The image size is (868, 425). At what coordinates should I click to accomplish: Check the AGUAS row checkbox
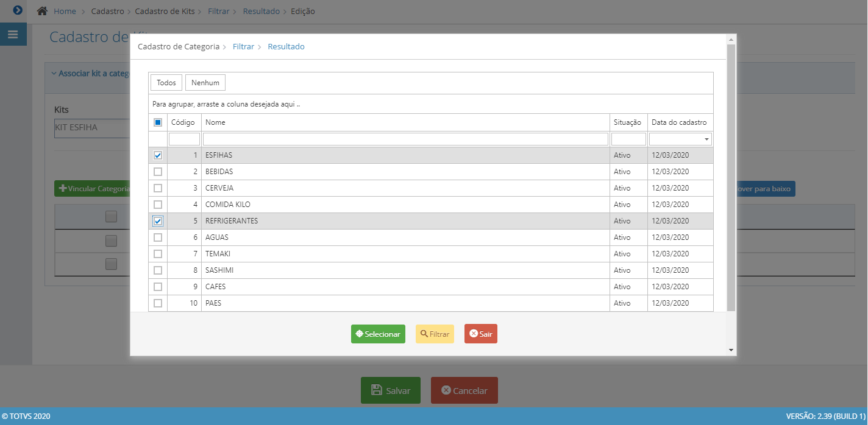click(x=158, y=237)
